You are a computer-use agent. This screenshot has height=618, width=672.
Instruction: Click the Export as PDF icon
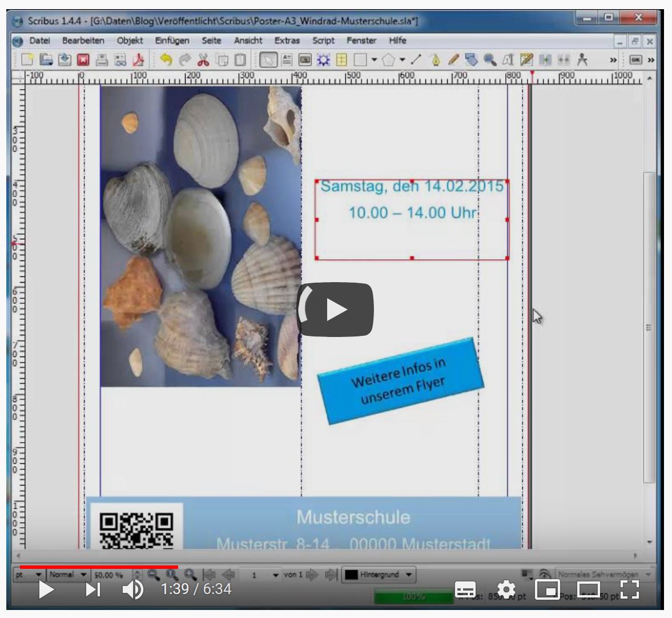click(x=138, y=59)
